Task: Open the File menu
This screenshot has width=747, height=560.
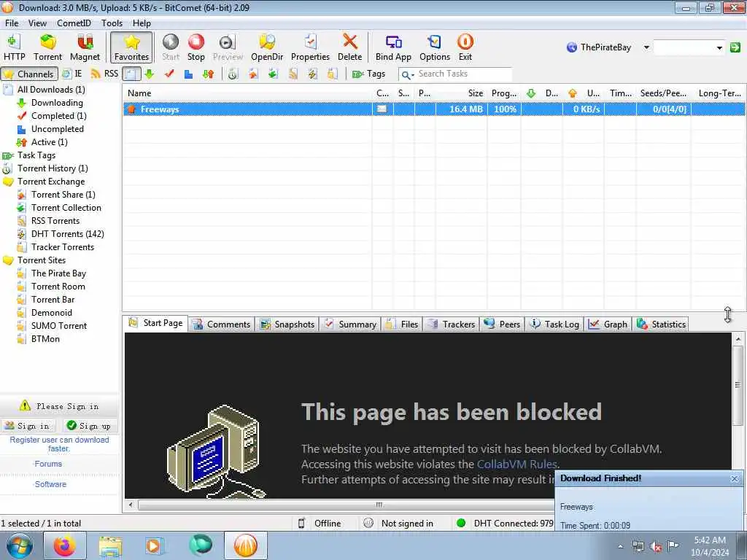Action: coord(12,23)
